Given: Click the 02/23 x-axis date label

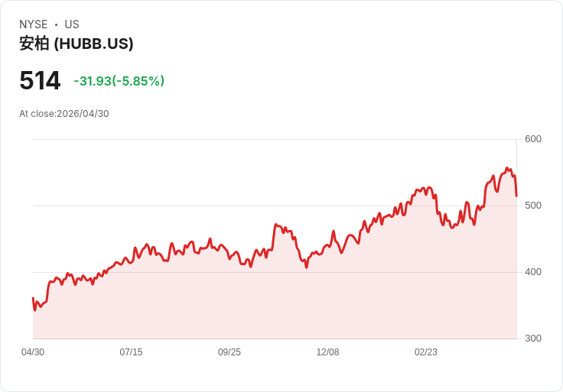Looking at the screenshot, I should (x=426, y=352).
